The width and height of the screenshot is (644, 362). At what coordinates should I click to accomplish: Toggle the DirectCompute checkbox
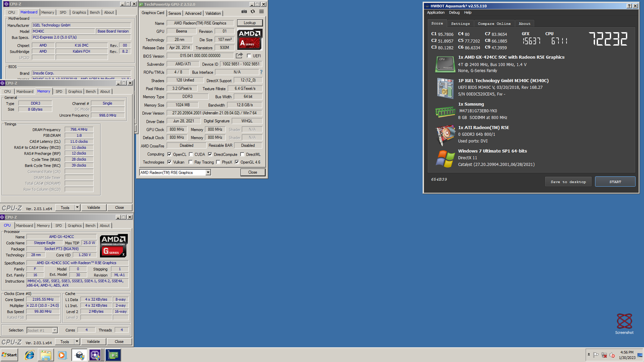coord(210,155)
